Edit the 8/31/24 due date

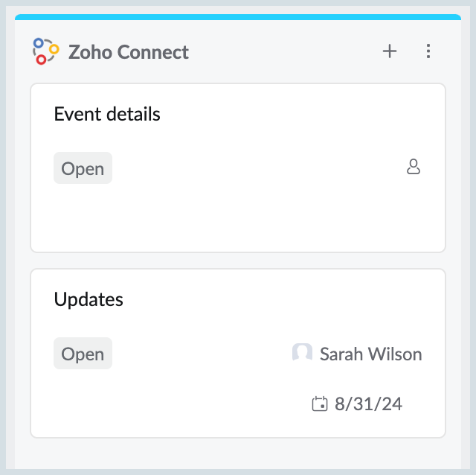tap(368, 404)
